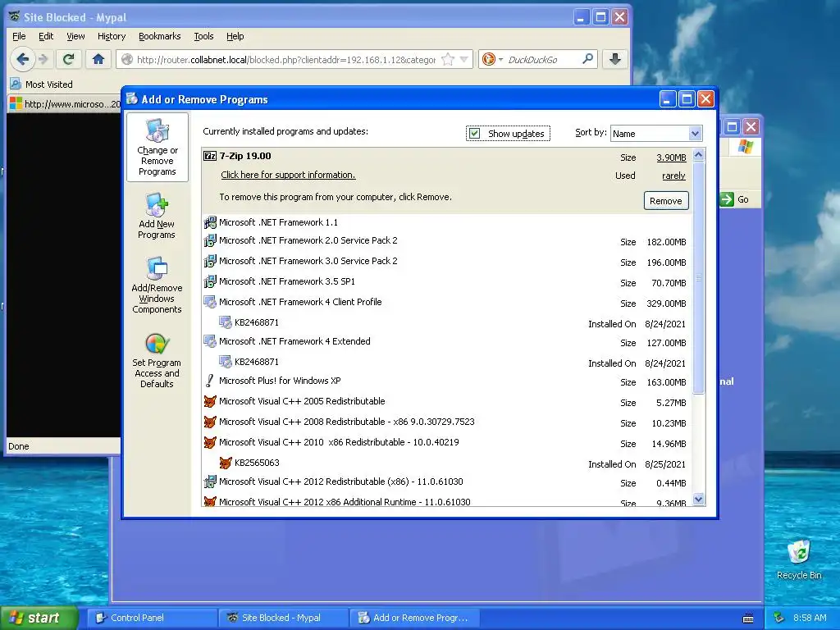
Task: Click the .NET Framework 3.5 SP1 icon
Action: [210, 281]
